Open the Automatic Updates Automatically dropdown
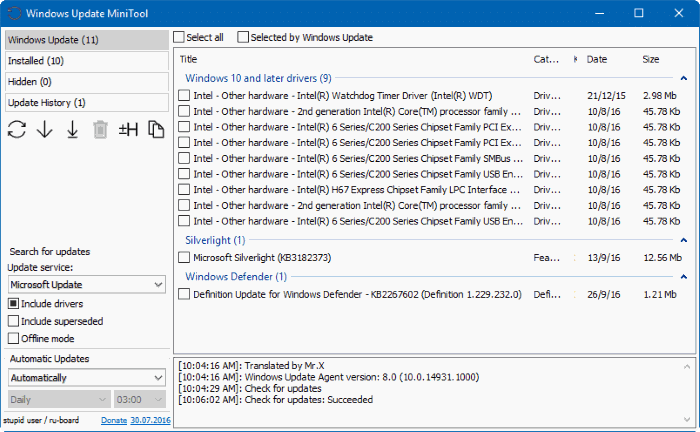 [x=87, y=378]
